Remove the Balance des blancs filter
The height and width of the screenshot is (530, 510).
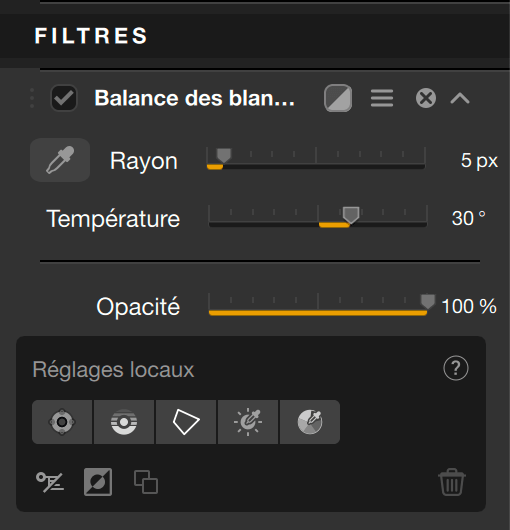click(x=426, y=98)
